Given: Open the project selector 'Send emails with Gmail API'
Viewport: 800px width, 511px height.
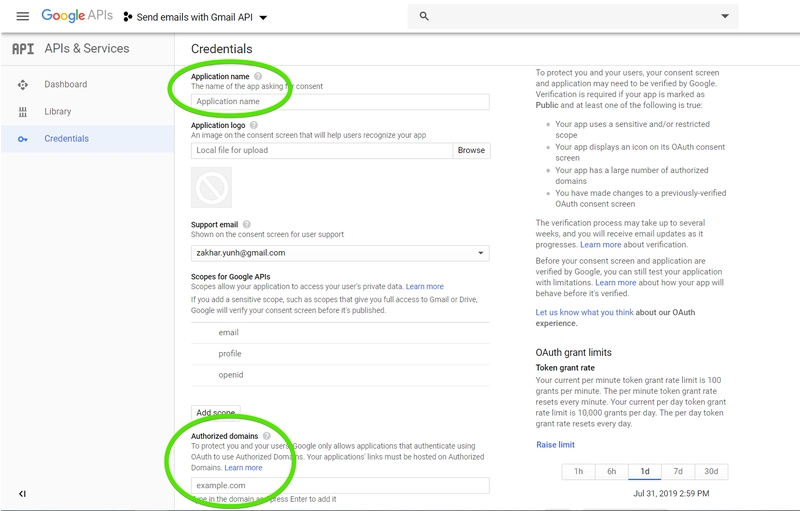Looking at the screenshot, I should [201, 17].
